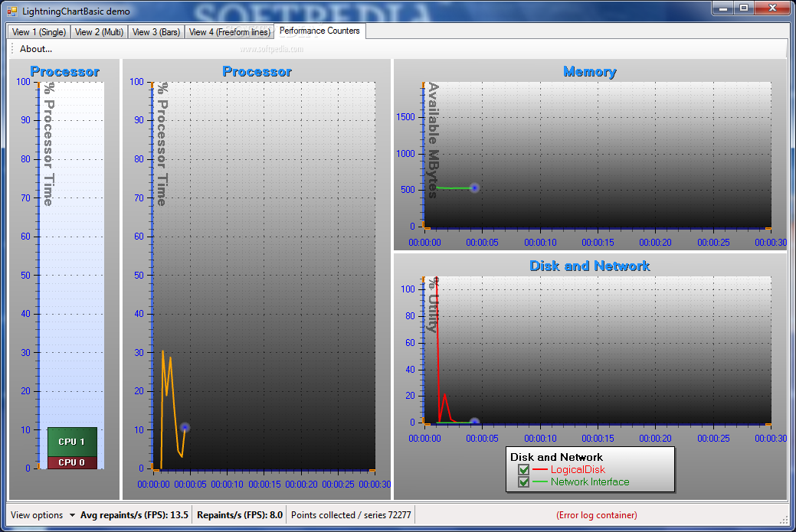Click the 00:00:15 label under Memory chart

[598, 243]
